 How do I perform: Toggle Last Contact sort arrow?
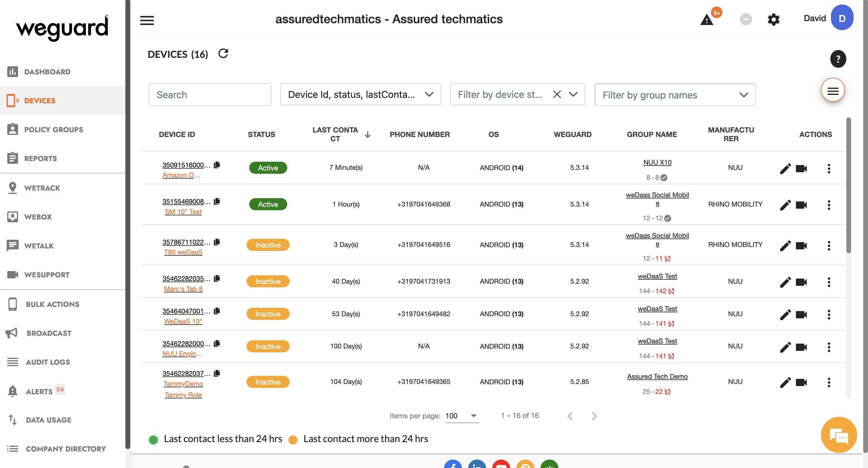coord(368,135)
